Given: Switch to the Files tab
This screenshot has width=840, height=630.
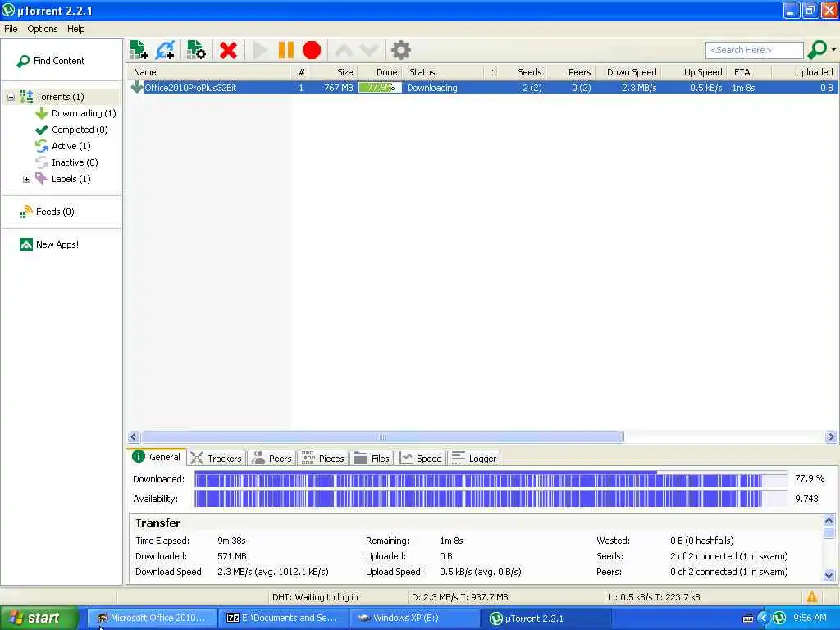Looking at the screenshot, I should click(x=372, y=459).
